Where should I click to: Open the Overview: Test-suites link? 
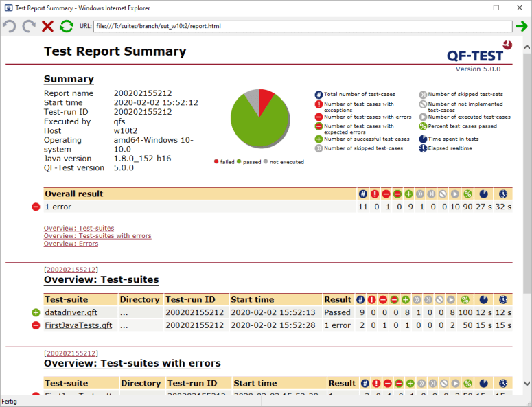(x=79, y=229)
